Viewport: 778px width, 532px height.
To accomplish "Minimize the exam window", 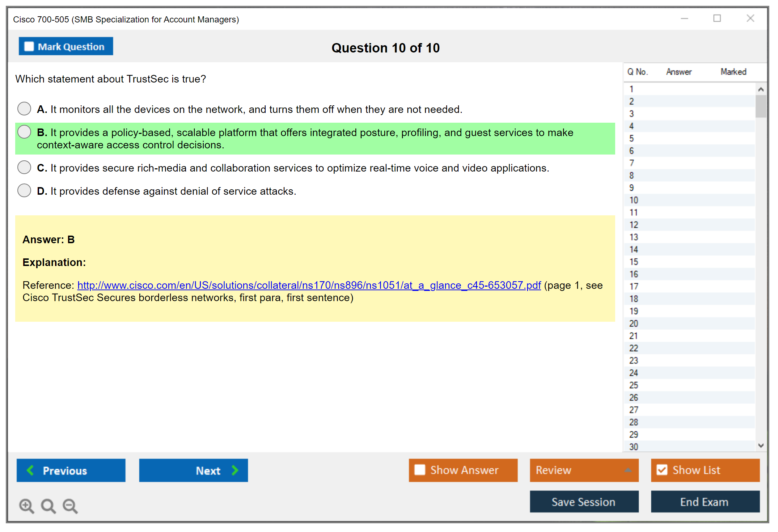I will (x=684, y=18).
